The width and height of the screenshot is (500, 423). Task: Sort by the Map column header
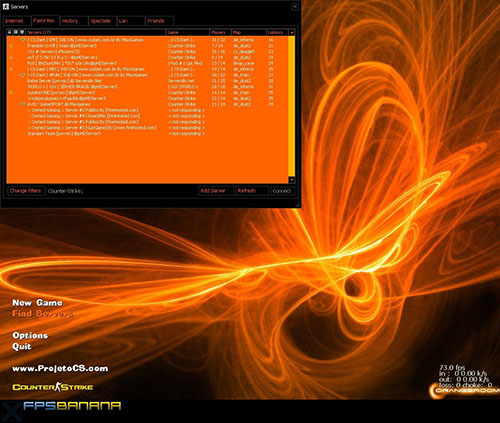click(x=249, y=32)
